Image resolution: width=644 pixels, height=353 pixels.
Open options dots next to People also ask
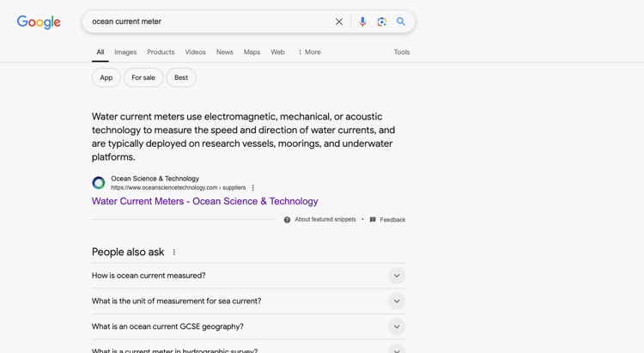[x=174, y=252]
